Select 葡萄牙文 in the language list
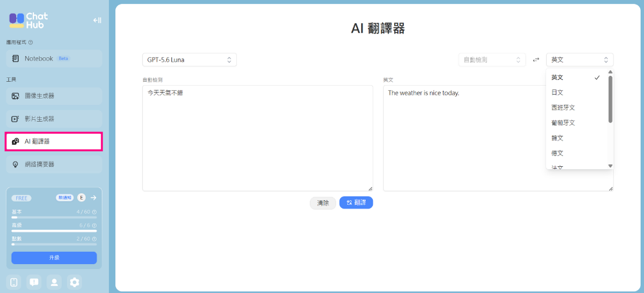Screen dimensions: 644x293 (x=576, y=123)
